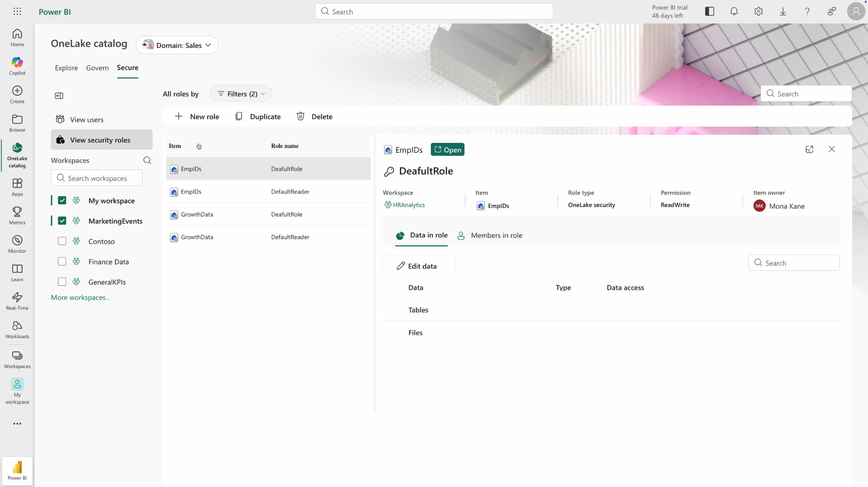Click the New role button
This screenshot has width=868, height=487.
[198, 116]
